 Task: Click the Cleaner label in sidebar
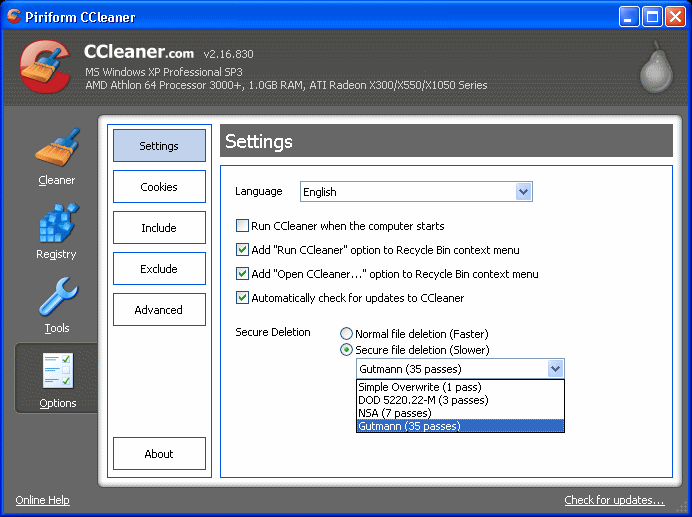tap(56, 180)
